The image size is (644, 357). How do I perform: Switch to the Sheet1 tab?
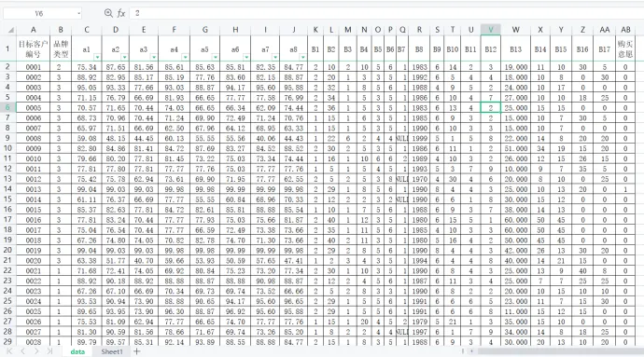112,351
